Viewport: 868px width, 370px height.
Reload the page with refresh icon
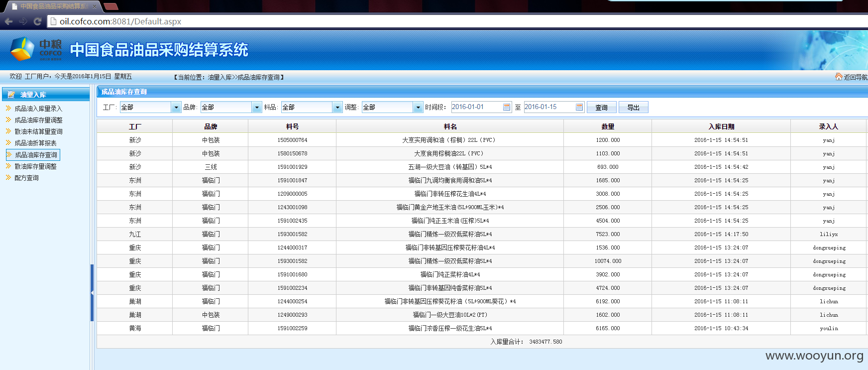(37, 21)
